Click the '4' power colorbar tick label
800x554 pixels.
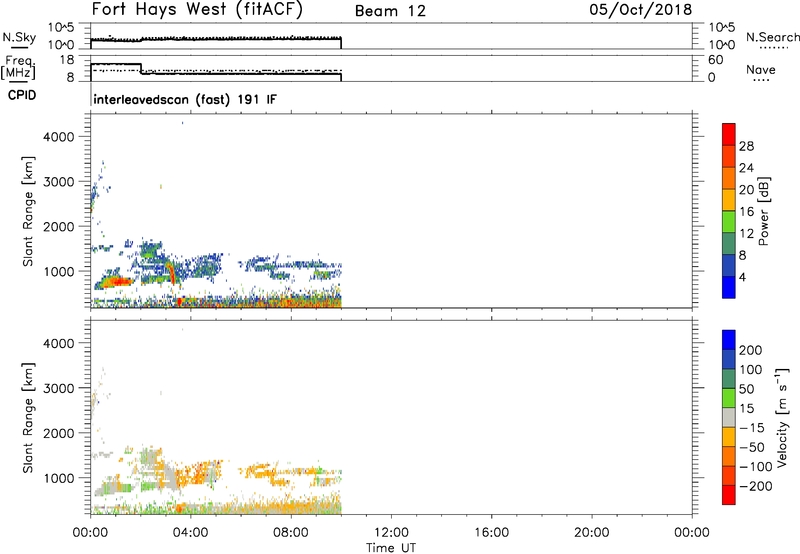(742, 278)
